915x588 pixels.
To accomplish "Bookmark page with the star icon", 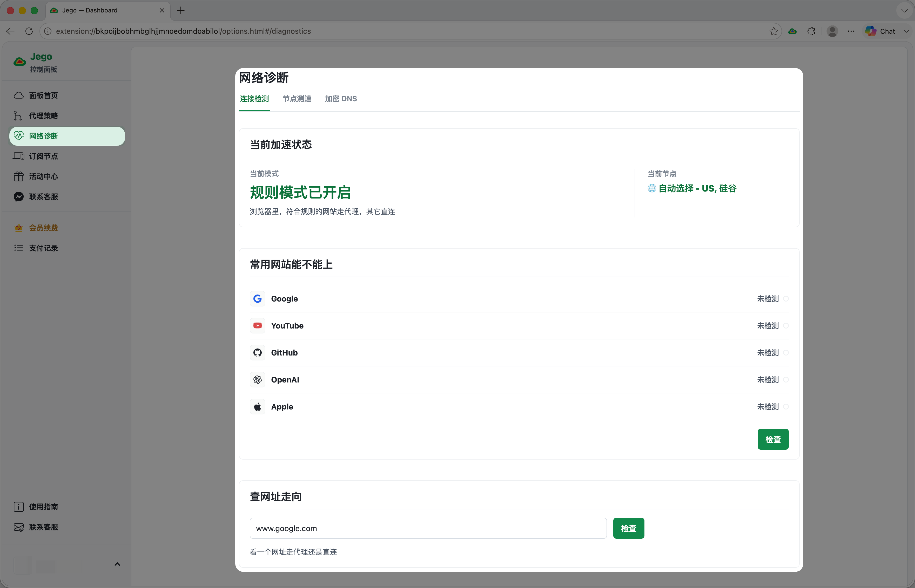I will 774,31.
